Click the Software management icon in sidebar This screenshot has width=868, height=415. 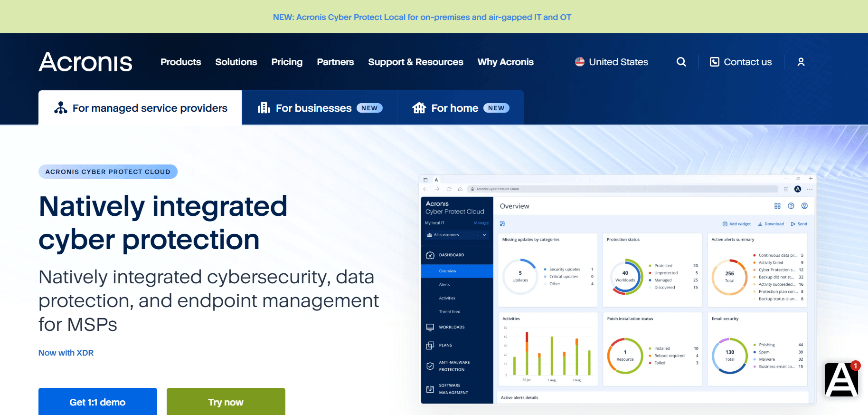click(430, 389)
